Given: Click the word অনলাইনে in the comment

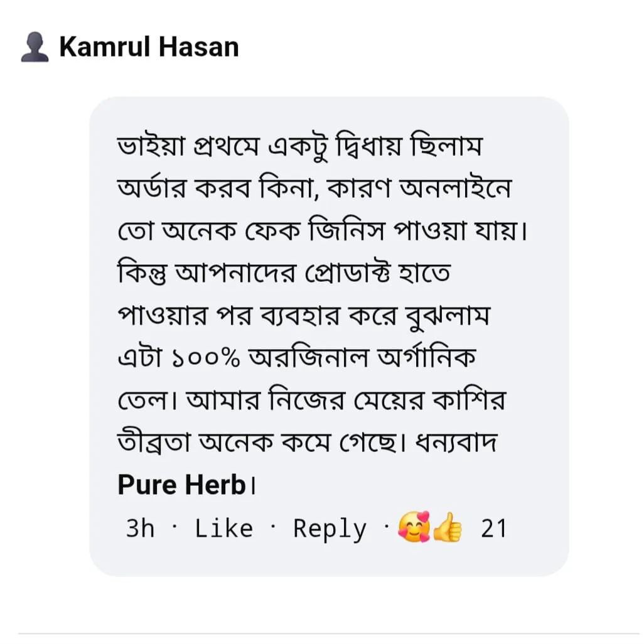Looking at the screenshot, I should click(456, 188).
